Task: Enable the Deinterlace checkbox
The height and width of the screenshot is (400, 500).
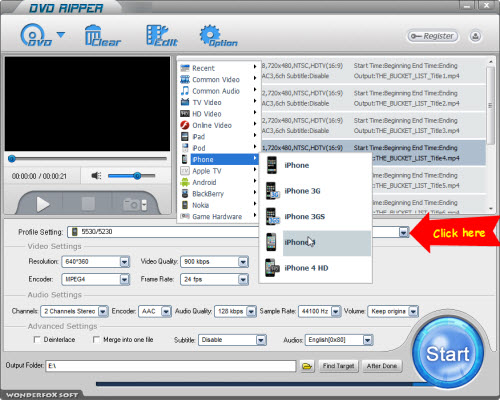Action: pos(37,339)
